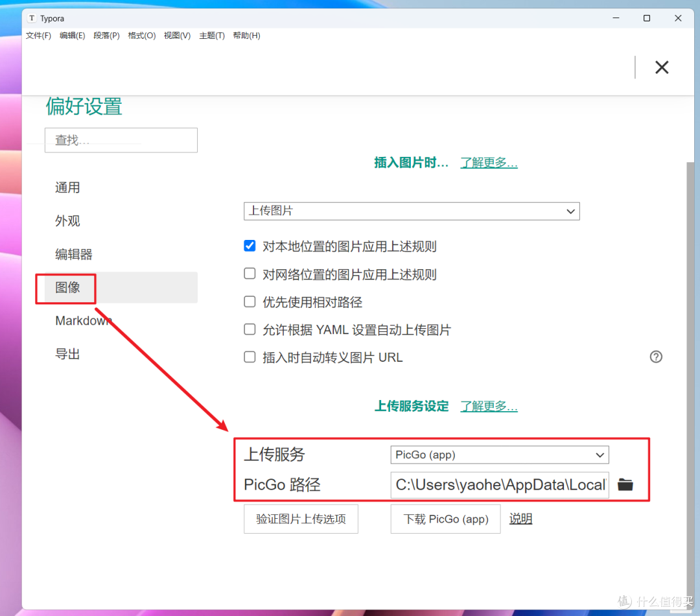Open the 说明 link
The height and width of the screenshot is (616, 700).
(x=520, y=519)
